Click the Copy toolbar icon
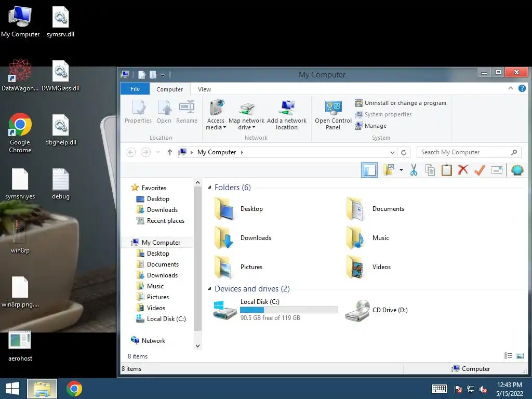Screen dimensions: 532x399 point(430,170)
